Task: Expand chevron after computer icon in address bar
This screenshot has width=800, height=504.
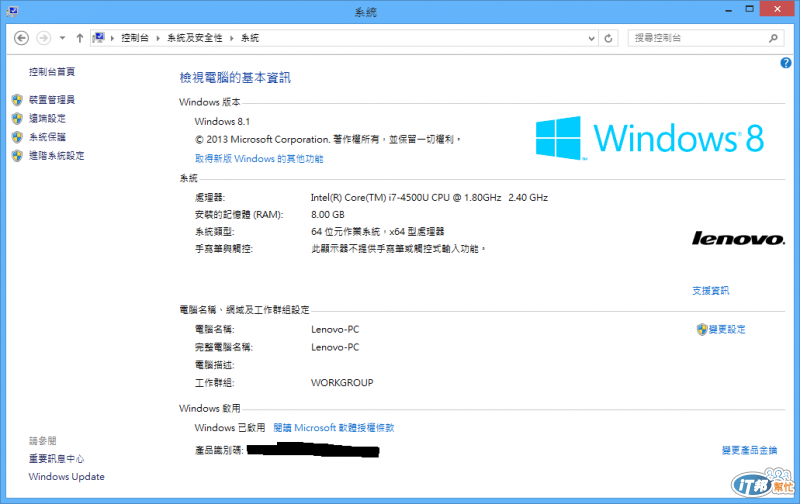Action: [112, 38]
